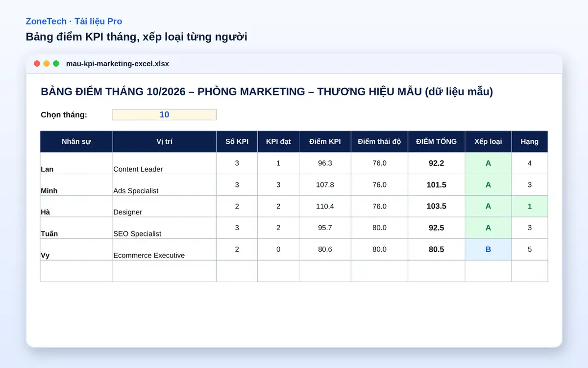Image resolution: width=588 pixels, height=368 pixels.
Task: Click grade A in Hà's row
Action: [488, 207]
